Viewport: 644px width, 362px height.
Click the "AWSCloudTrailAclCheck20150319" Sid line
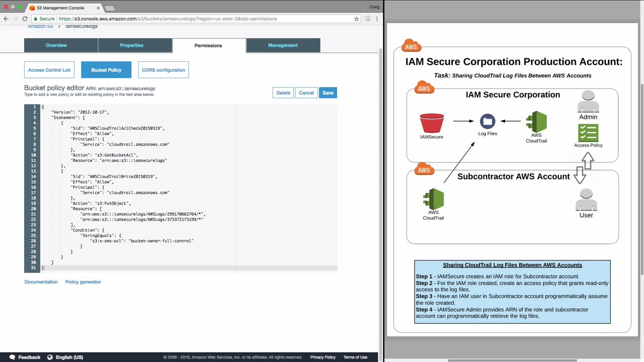117,128
